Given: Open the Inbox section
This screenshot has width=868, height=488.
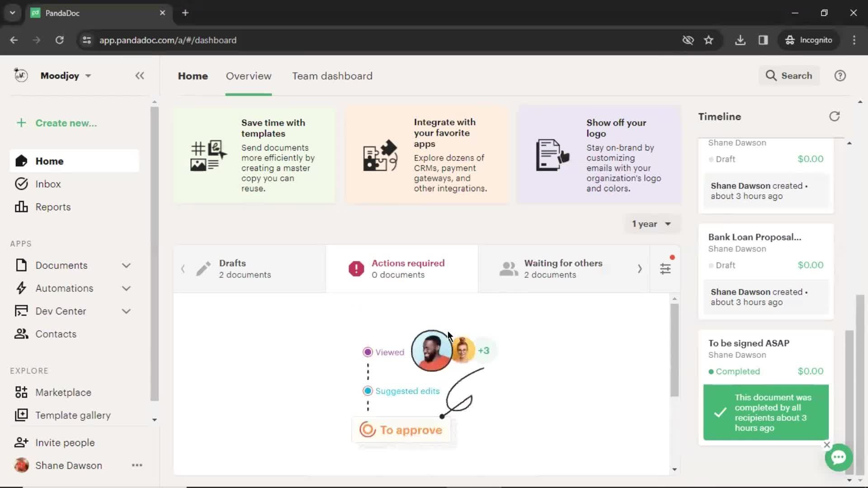Looking at the screenshot, I should (x=47, y=183).
